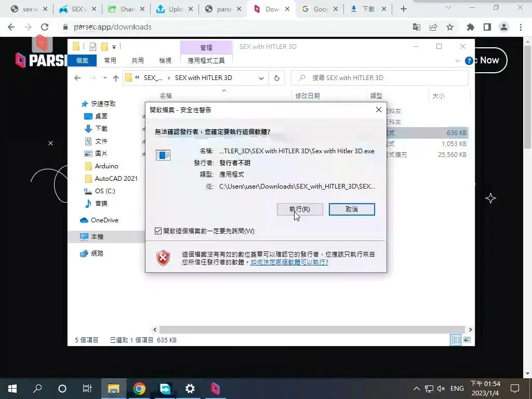The image size is (532, 399).
Task: Open 文件 in navigation pane
Action: 101,141
